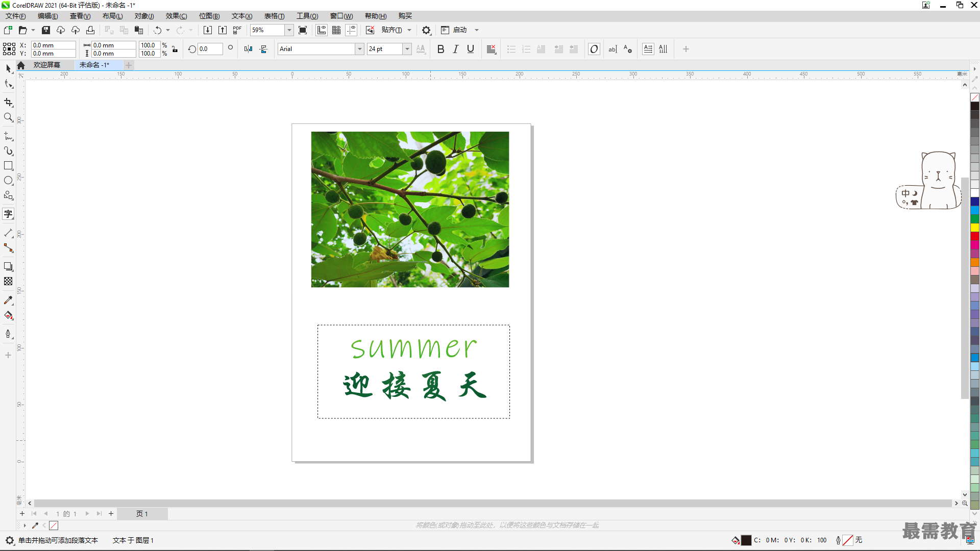980x551 pixels.
Task: Click the Print icon
Action: 90,30
